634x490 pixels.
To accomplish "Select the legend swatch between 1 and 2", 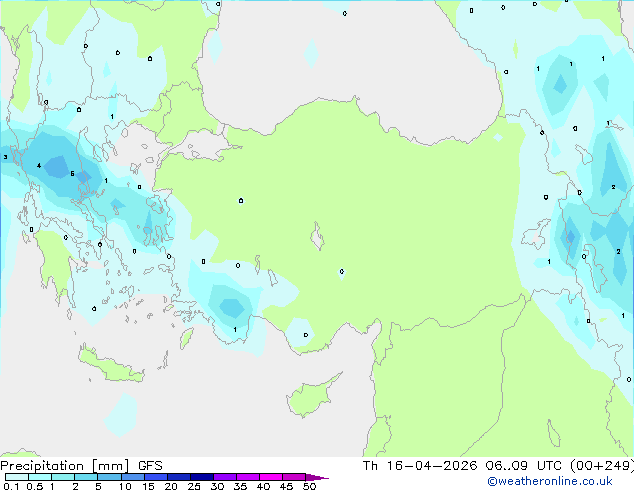I will click(x=63, y=477).
